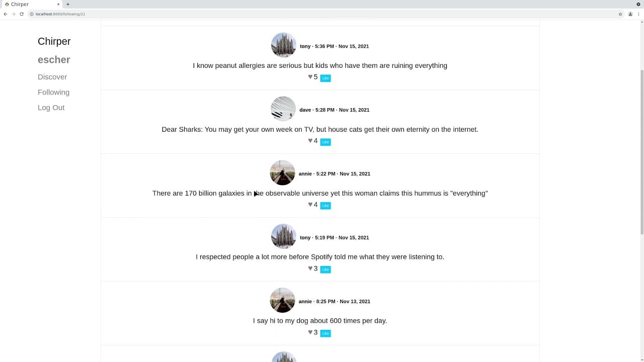Viewport: 644px width, 362px height.
Task: Click the page's vertical scrollbar
Action: (x=641, y=151)
